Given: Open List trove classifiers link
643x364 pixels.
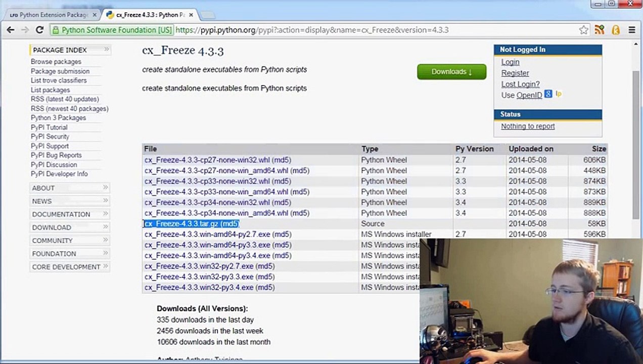Looking at the screenshot, I should click(x=59, y=80).
